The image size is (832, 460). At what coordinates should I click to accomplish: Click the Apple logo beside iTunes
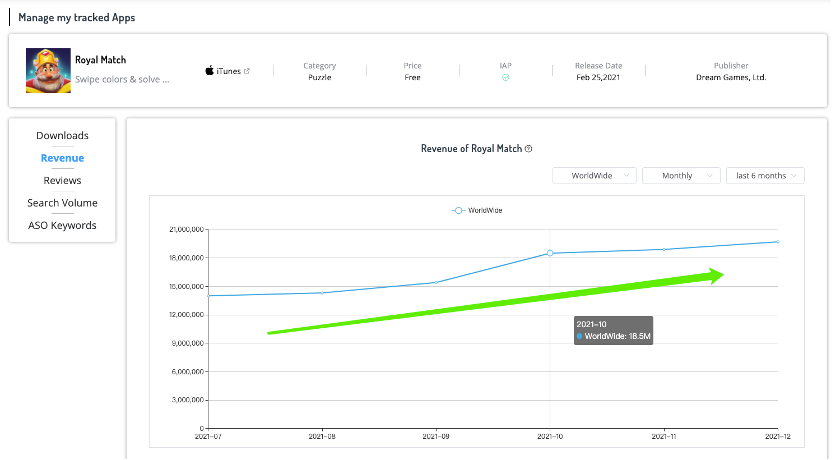pyautogui.click(x=210, y=71)
